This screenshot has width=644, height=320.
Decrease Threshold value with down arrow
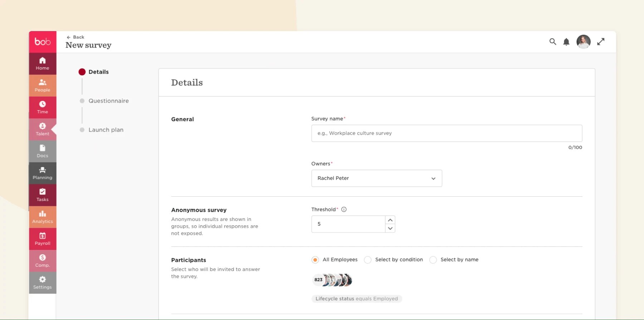(x=390, y=228)
